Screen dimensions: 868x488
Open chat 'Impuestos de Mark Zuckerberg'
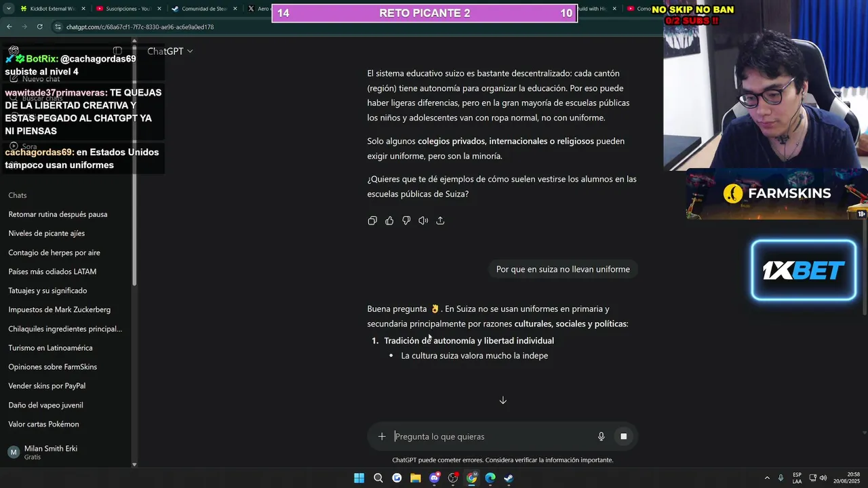point(66,309)
